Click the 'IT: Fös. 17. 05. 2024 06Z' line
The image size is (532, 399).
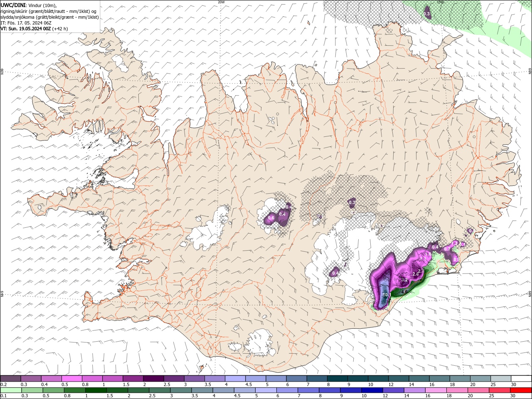[26, 23]
